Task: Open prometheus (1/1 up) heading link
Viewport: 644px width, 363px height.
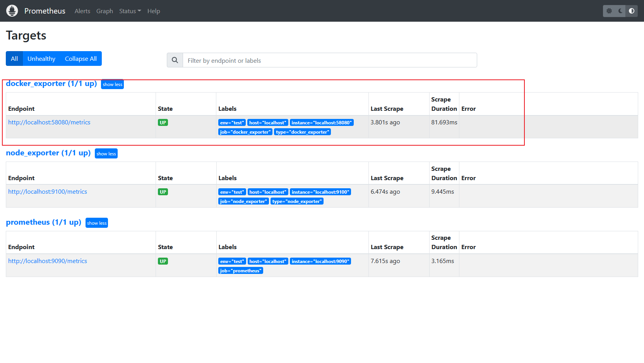Action: click(x=44, y=222)
